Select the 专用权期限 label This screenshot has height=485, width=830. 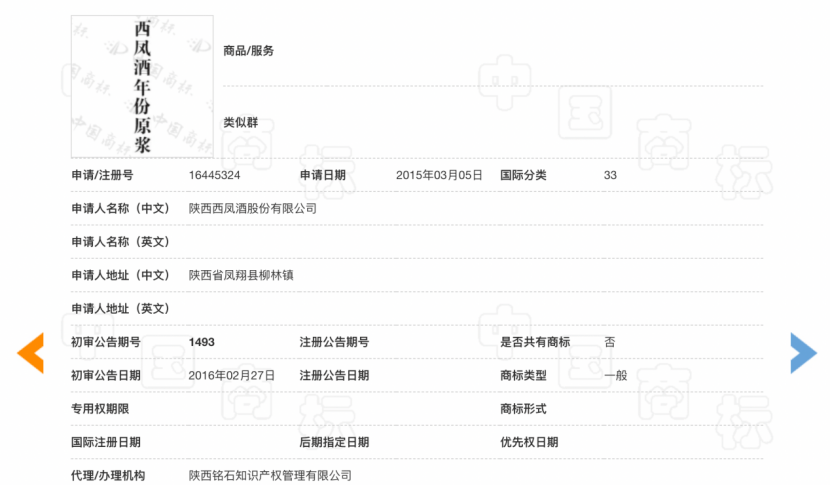pos(100,409)
